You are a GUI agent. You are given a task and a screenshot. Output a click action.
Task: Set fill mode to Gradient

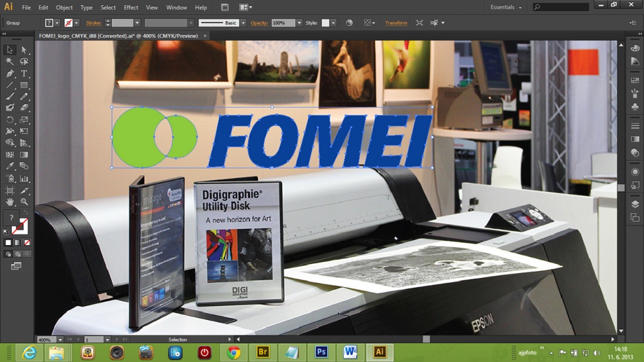17,243
